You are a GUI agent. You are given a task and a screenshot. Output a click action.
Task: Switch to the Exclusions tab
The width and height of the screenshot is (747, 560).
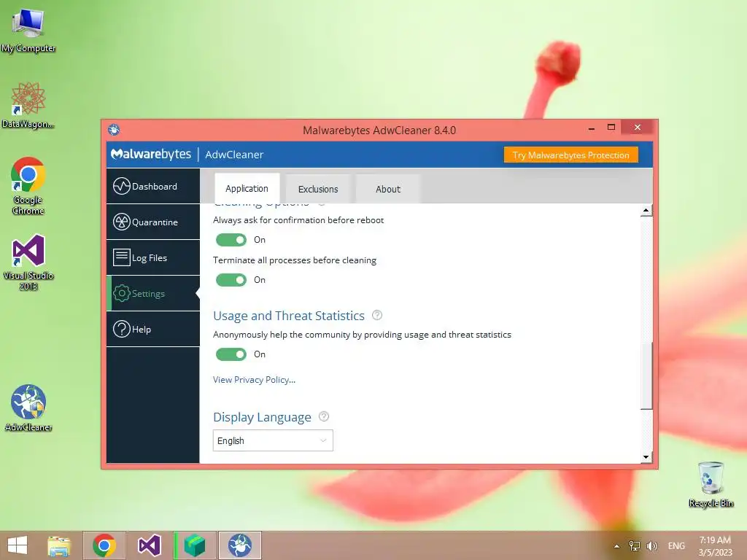tap(318, 189)
